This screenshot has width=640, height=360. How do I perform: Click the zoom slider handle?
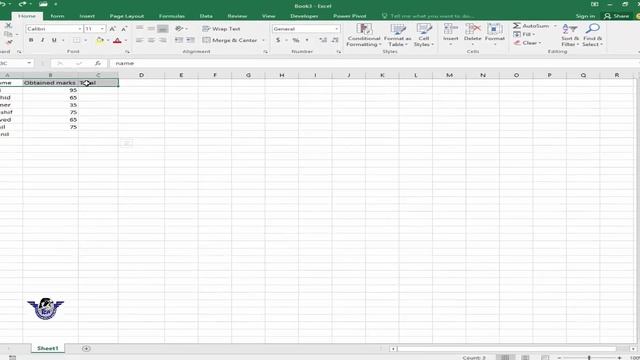coord(589,358)
